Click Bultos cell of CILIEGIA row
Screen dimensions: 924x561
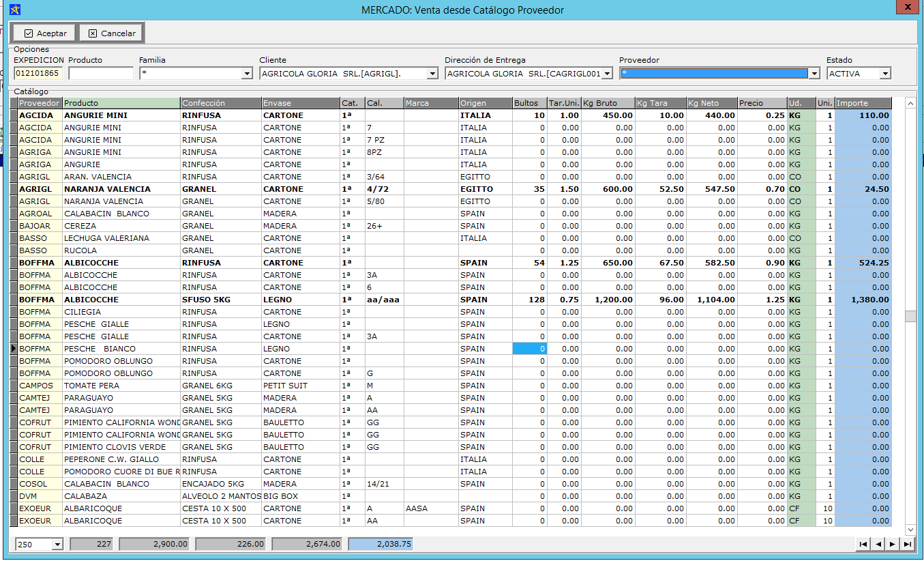pyautogui.click(x=530, y=312)
